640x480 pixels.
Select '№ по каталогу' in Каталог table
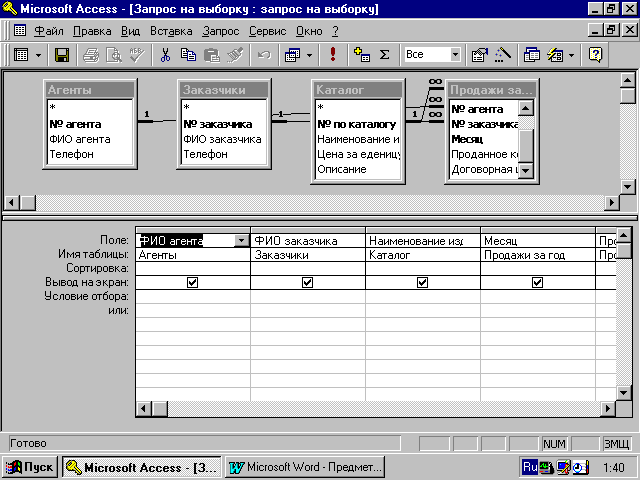point(357,124)
